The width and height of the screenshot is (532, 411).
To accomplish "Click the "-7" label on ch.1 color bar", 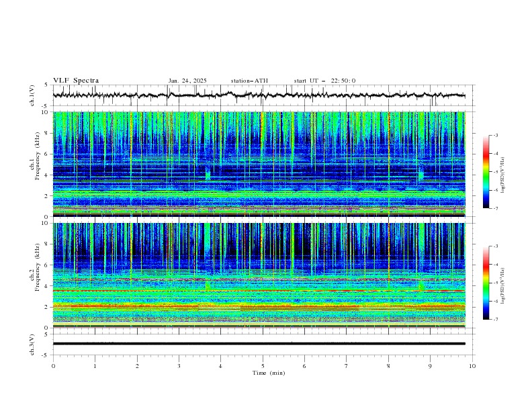I will pyautogui.click(x=496, y=208).
